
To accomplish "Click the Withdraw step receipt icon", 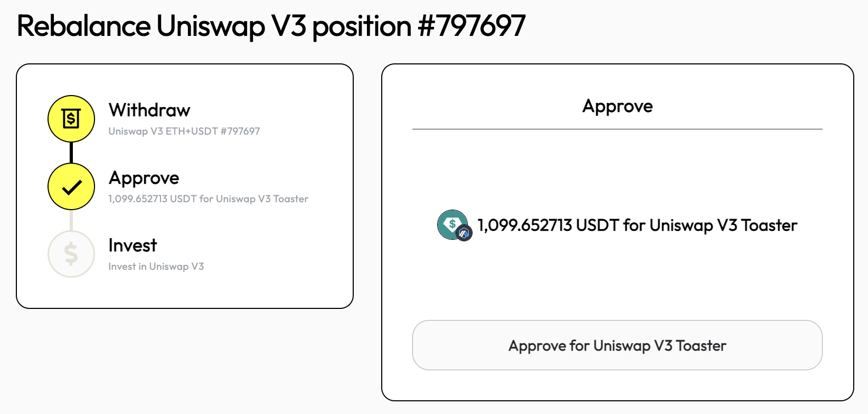I will tap(71, 119).
